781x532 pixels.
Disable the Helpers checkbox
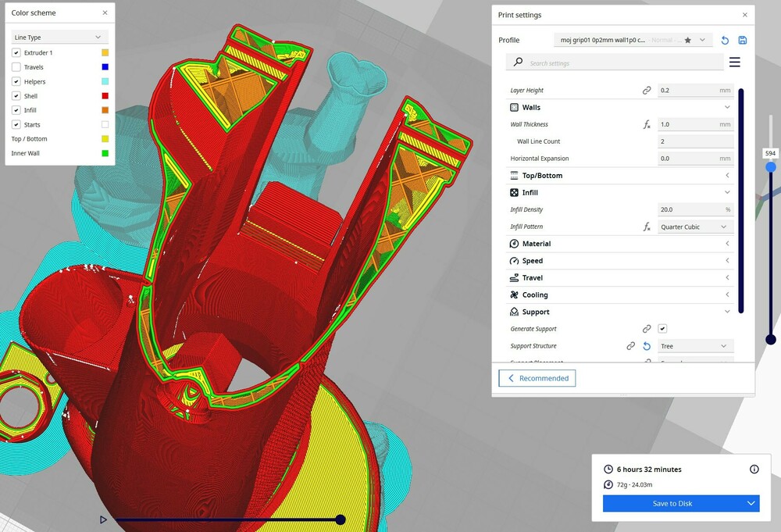16,82
